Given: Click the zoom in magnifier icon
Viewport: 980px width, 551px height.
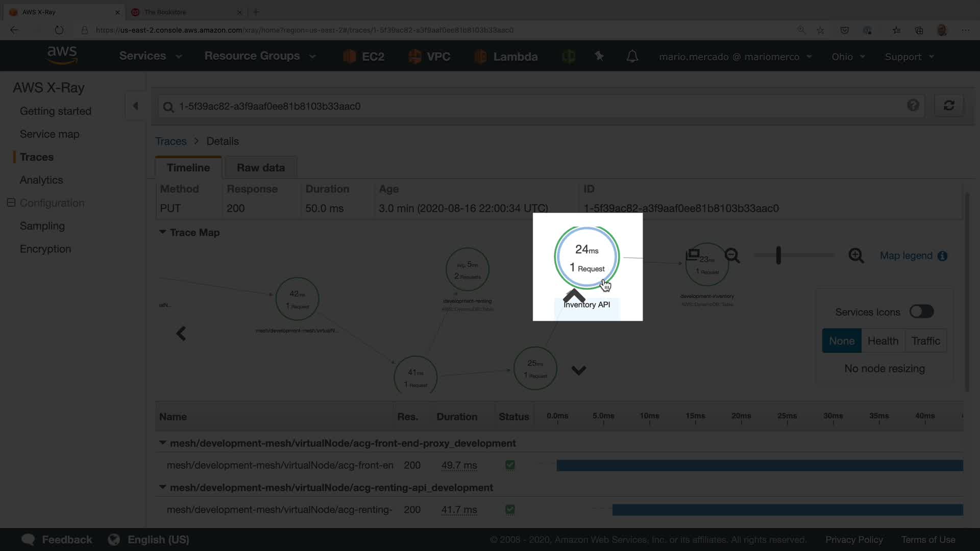Looking at the screenshot, I should 856,255.
